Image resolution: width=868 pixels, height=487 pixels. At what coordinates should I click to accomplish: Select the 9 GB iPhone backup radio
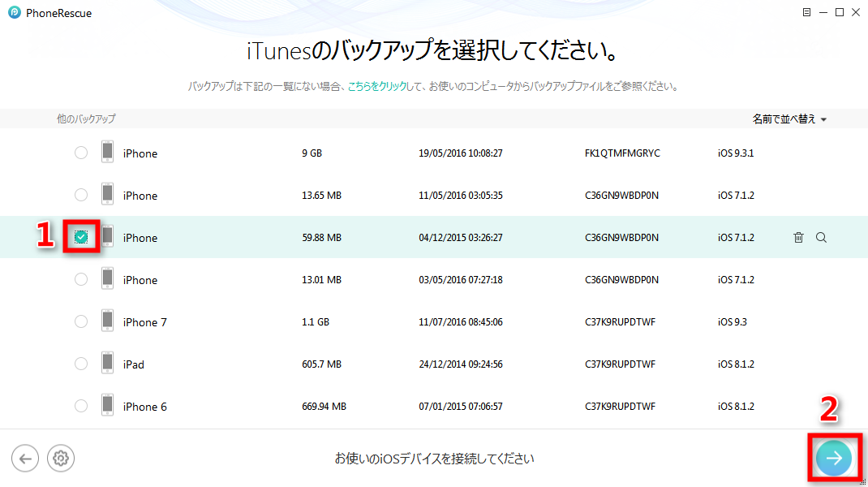coord(81,153)
